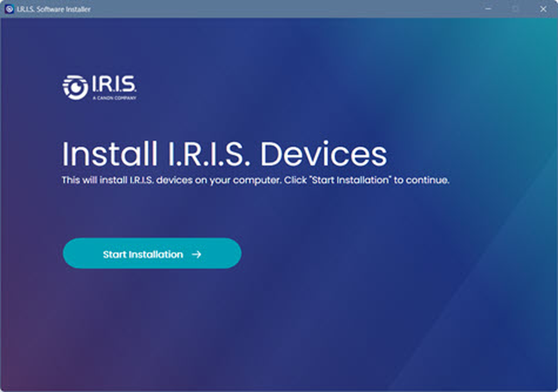Click the empty title bar area beside the title
The height and width of the screenshot is (392, 558).
285,9
